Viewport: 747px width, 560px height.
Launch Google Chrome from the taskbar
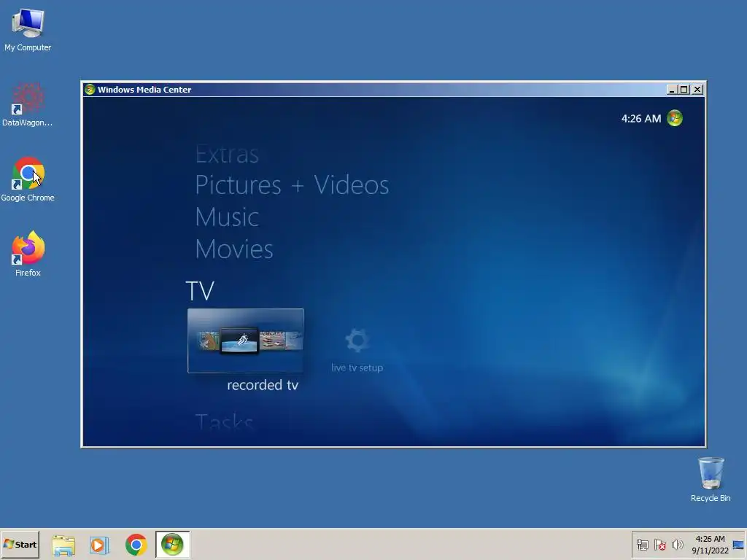136,545
